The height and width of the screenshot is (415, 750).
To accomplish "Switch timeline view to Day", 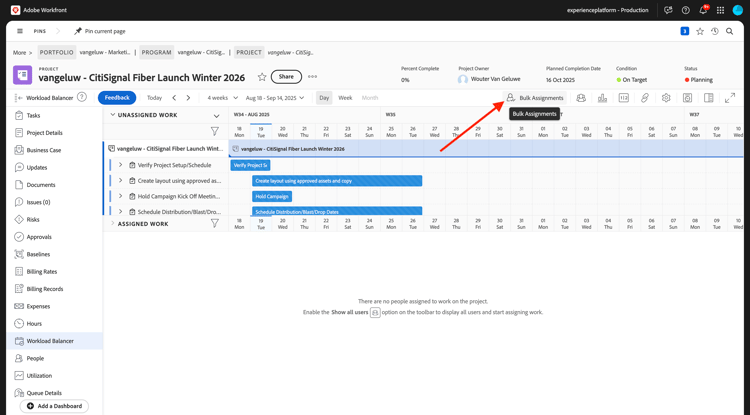I will click(324, 98).
